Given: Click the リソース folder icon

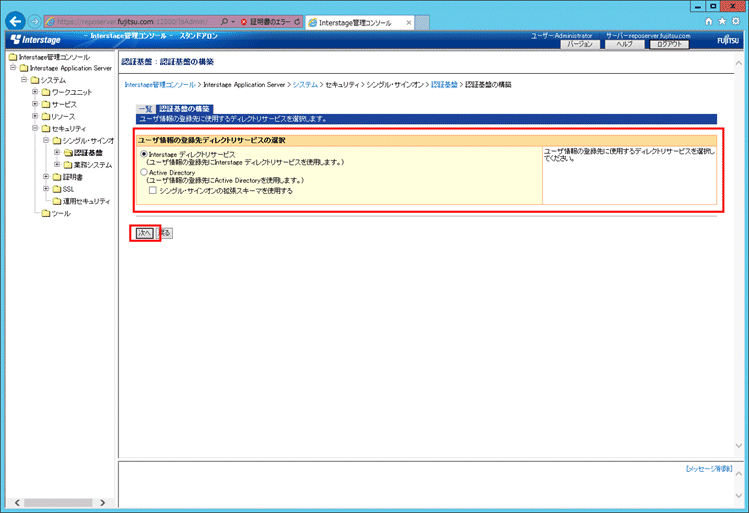Looking at the screenshot, I should coord(46,117).
